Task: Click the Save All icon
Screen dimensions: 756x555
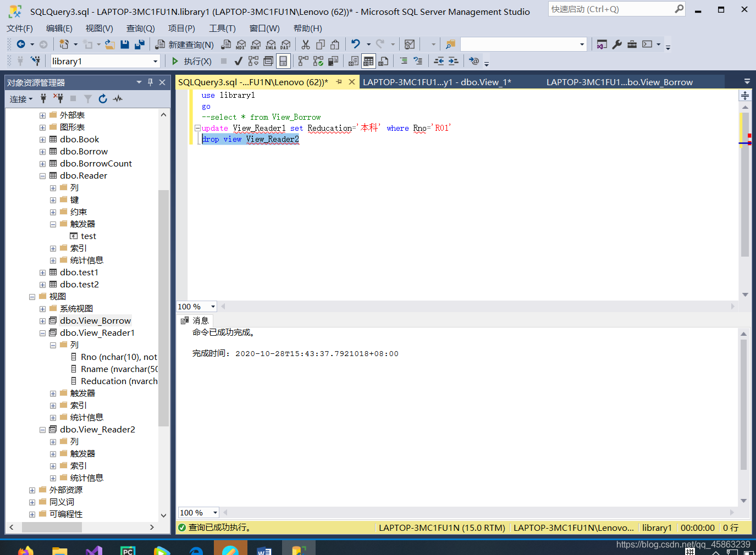Action: (140, 45)
